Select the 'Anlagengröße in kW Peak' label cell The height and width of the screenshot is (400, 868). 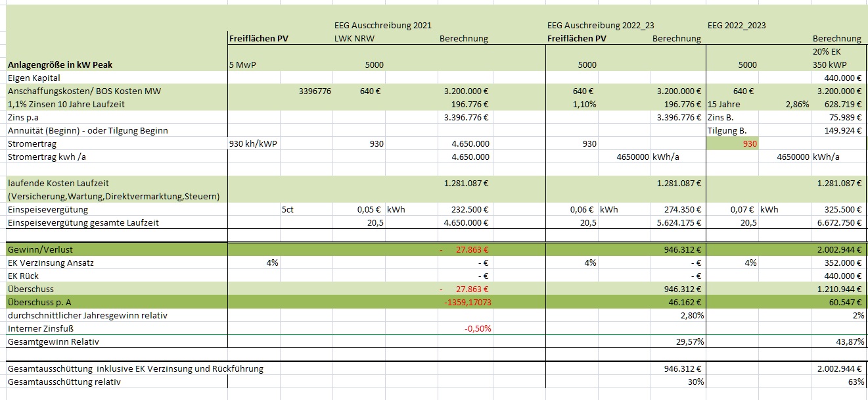click(64, 65)
